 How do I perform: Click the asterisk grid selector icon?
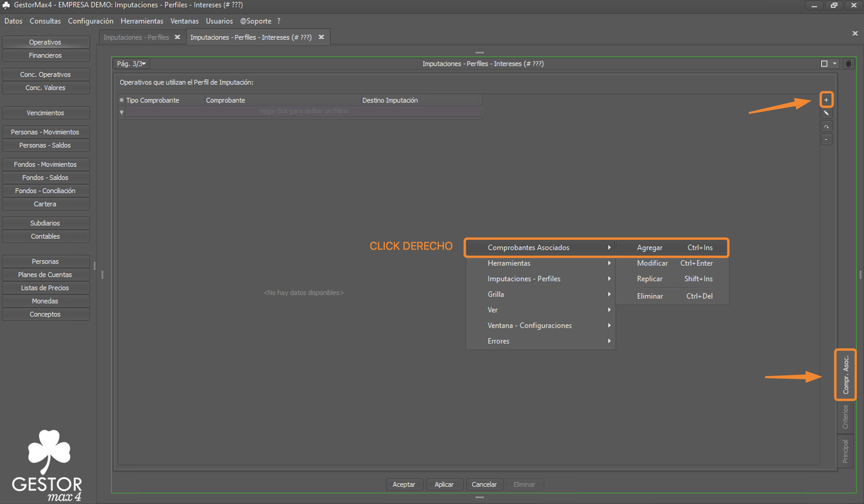121,100
